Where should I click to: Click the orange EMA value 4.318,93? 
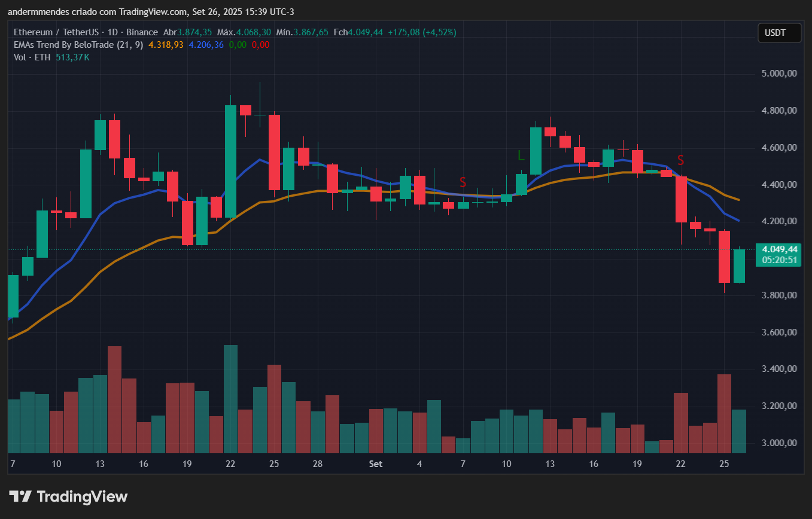(166, 45)
